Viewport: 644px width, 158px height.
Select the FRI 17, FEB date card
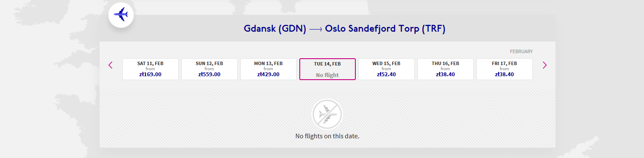coord(505,69)
